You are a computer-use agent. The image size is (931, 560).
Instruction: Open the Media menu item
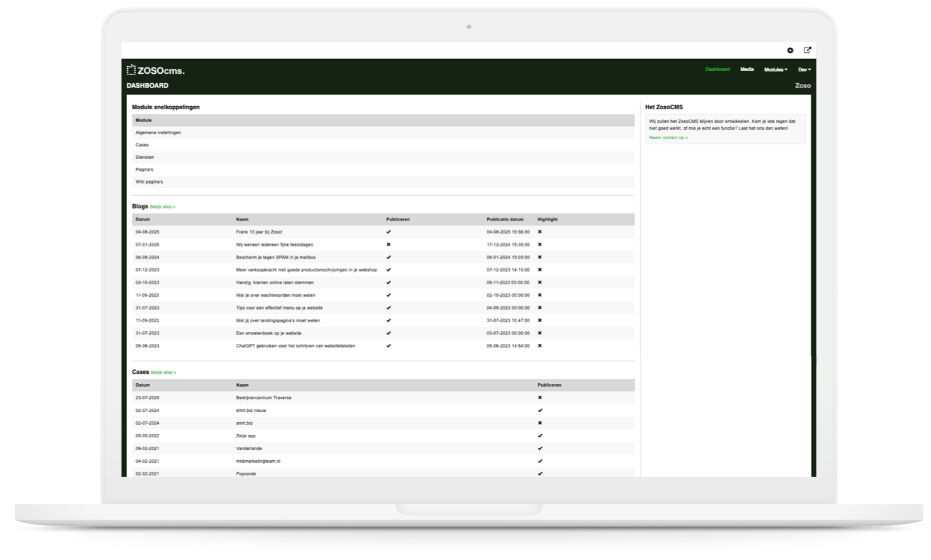[747, 69]
